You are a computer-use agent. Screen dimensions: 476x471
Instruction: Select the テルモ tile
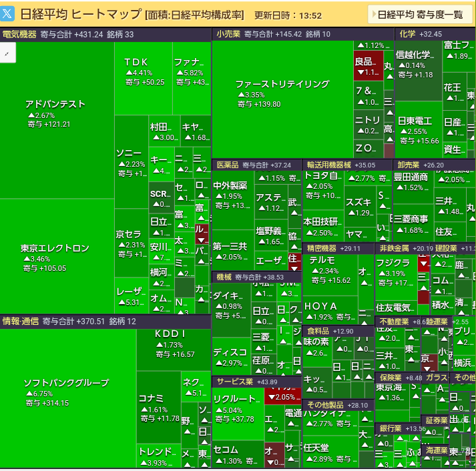[330, 275]
